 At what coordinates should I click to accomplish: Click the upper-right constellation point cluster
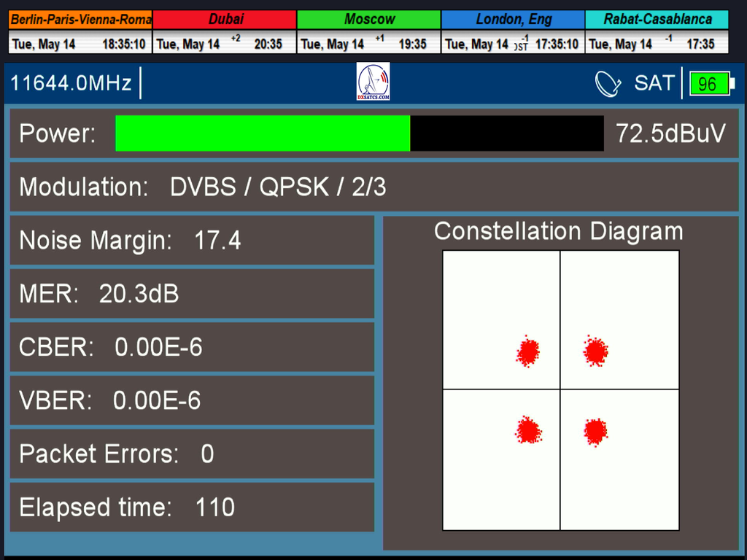point(595,351)
